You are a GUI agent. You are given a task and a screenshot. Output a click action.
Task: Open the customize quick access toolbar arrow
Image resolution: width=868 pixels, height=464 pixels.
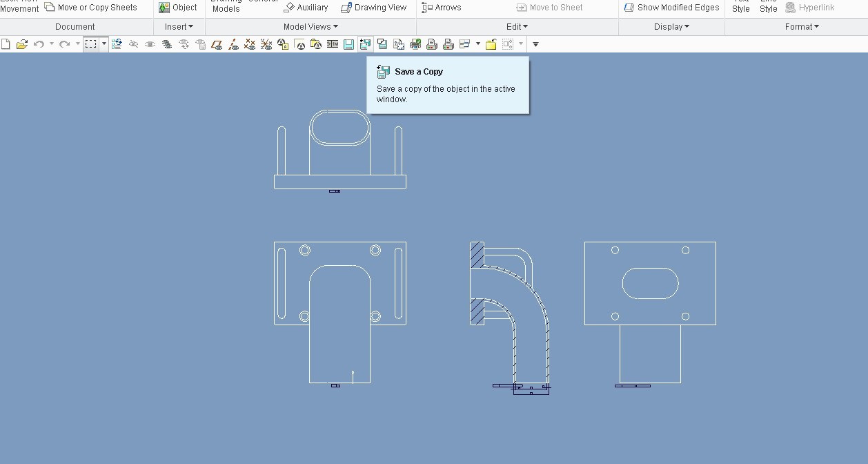pyautogui.click(x=535, y=44)
